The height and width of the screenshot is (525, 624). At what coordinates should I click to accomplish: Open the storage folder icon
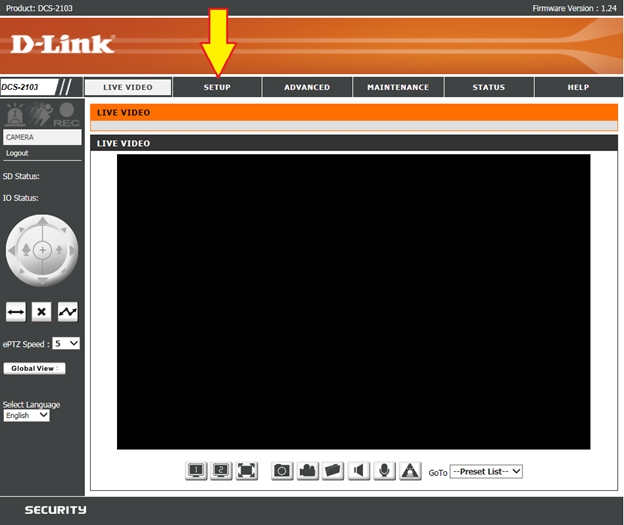pyautogui.click(x=333, y=471)
